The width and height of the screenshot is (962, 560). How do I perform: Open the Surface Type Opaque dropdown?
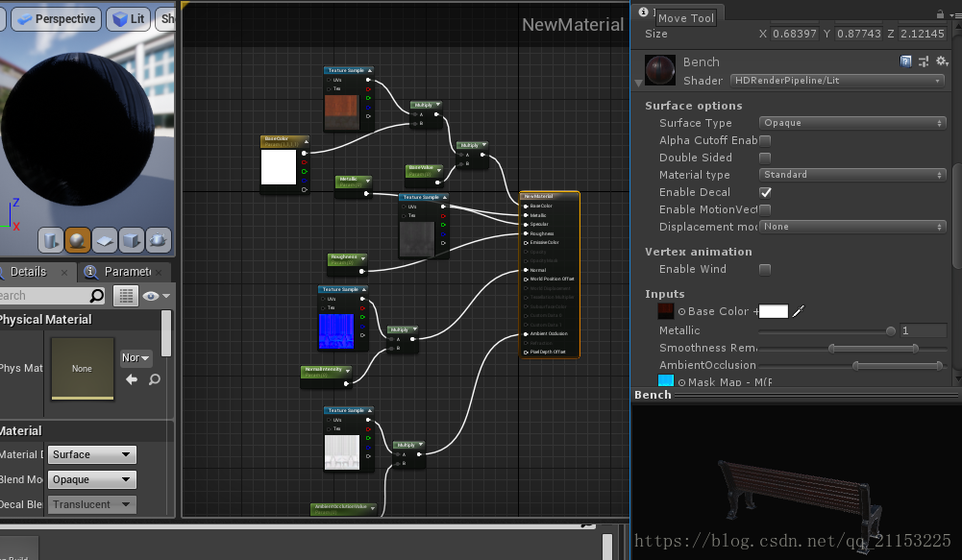[x=852, y=123]
